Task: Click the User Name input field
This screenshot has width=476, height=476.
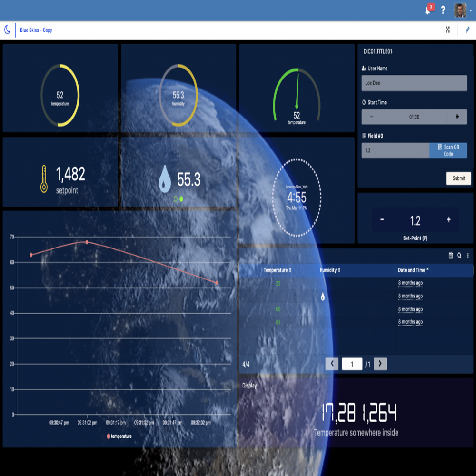Action: coord(414,83)
